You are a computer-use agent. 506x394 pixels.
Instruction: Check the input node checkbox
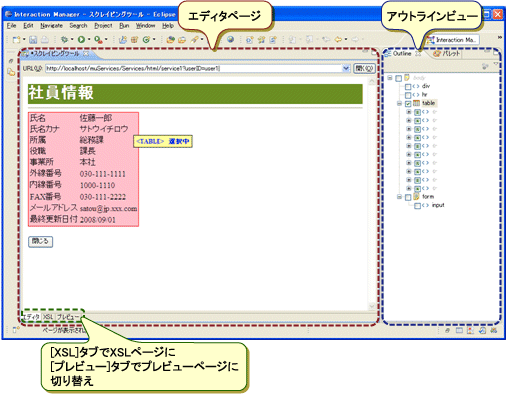pyautogui.click(x=417, y=206)
